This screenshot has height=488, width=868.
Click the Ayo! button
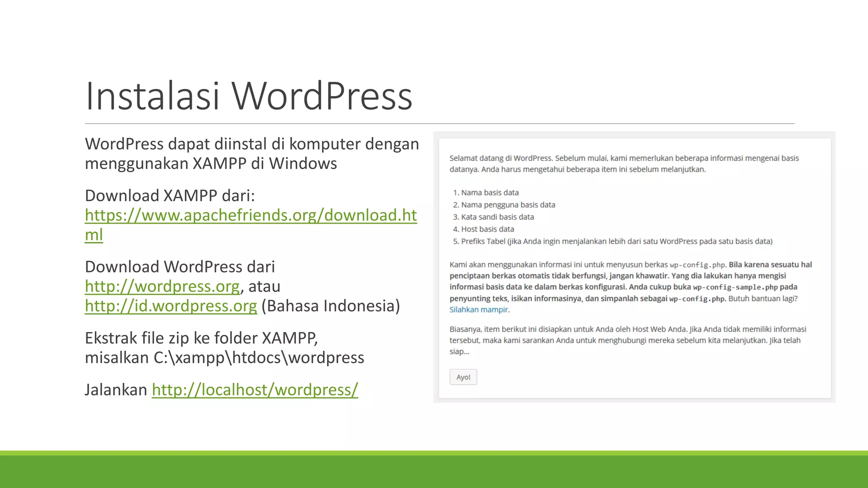click(x=463, y=377)
